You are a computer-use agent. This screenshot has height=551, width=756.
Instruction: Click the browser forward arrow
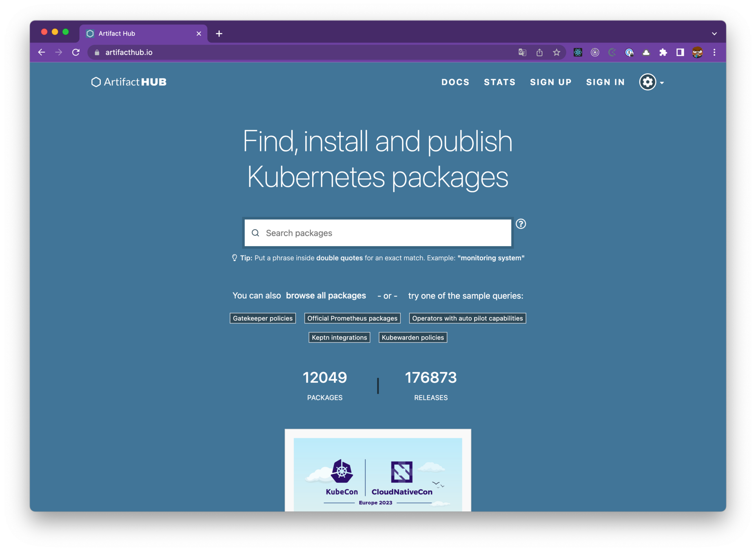click(59, 52)
